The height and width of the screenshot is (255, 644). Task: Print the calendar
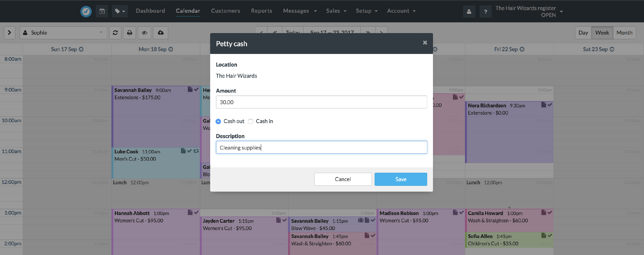coord(129,32)
